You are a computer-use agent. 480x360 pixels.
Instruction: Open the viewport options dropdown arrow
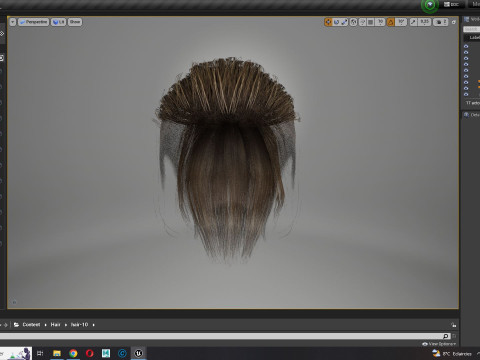tap(13, 22)
